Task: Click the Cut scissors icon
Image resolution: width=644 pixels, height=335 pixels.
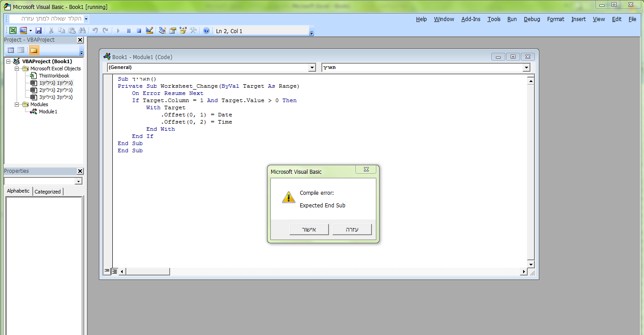Action: pos(51,30)
